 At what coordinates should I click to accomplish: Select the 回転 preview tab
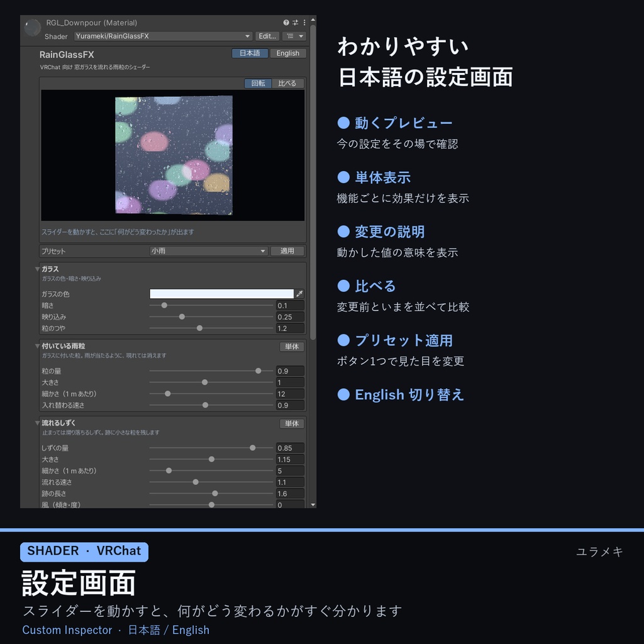pos(258,84)
